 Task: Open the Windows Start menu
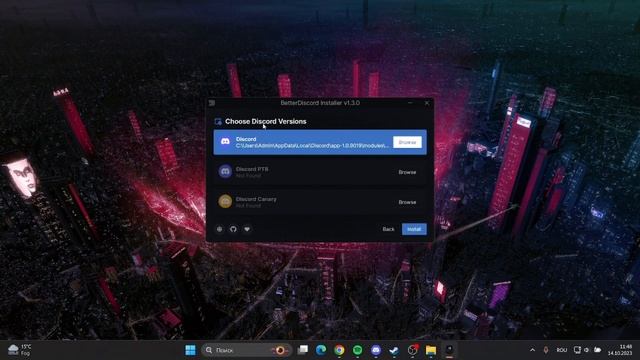(190, 350)
